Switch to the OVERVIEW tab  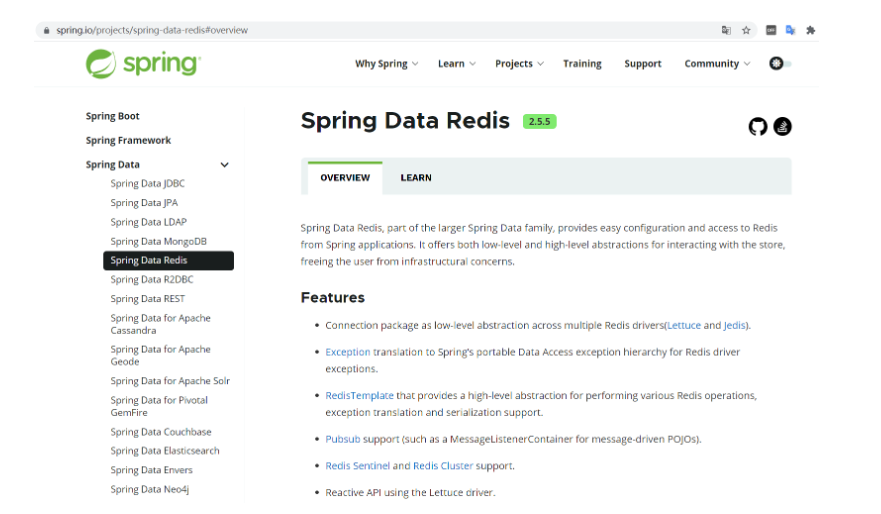pyautogui.click(x=345, y=178)
